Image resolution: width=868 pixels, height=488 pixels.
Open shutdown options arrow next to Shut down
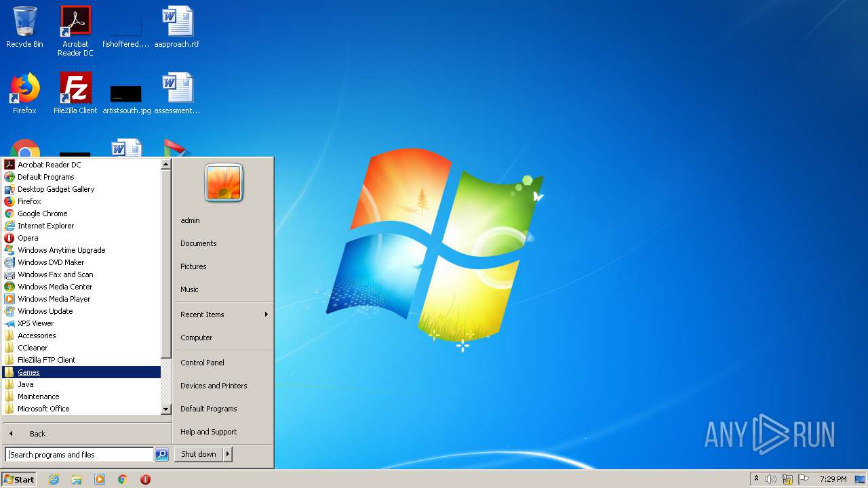(228, 454)
